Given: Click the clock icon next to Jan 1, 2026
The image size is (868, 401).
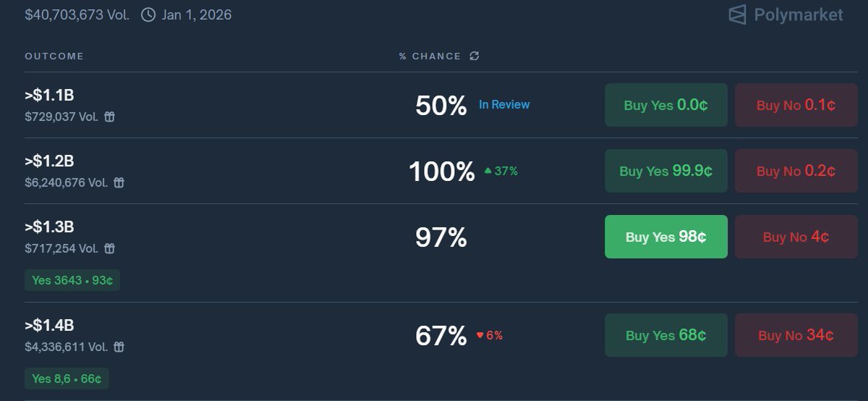Looking at the screenshot, I should point(148,14).
